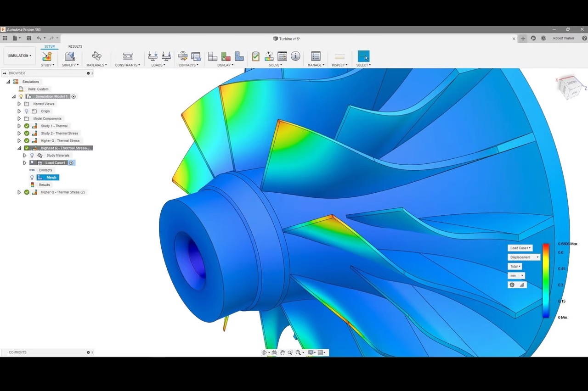
Task: Activate the Simulation Model 1 radio button
Action: coord(73,96)
